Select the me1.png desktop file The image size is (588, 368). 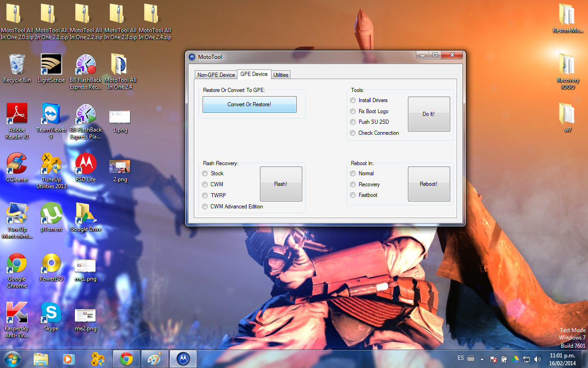click(85, 270)
